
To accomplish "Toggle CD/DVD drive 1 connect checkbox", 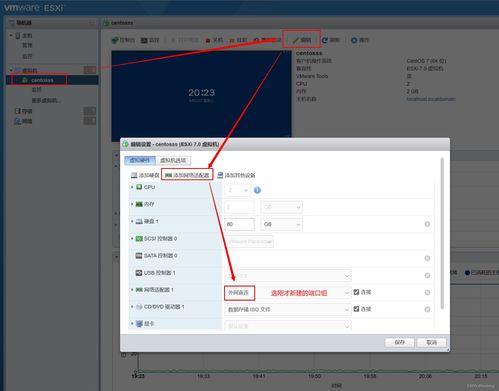I will [356, 309].
